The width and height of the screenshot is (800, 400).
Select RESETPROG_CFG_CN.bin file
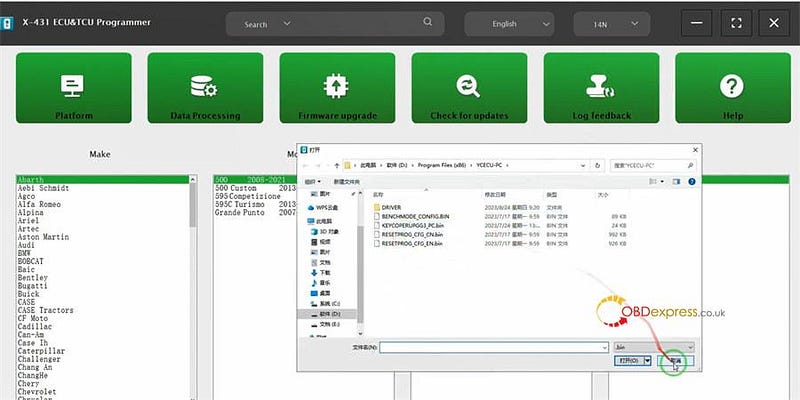point(408,234)
